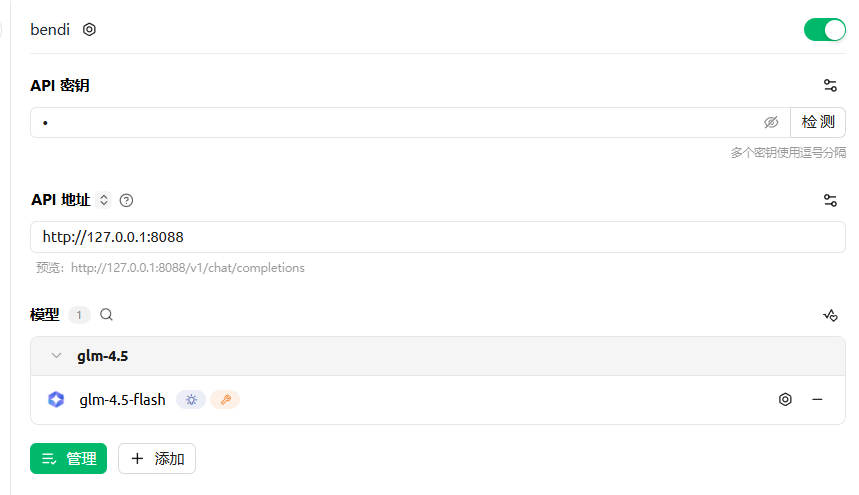This screenshot has height=495, width=859.
Task: Remove glm-4.5-flash with the minus icon
Action: tap(817, 400)
